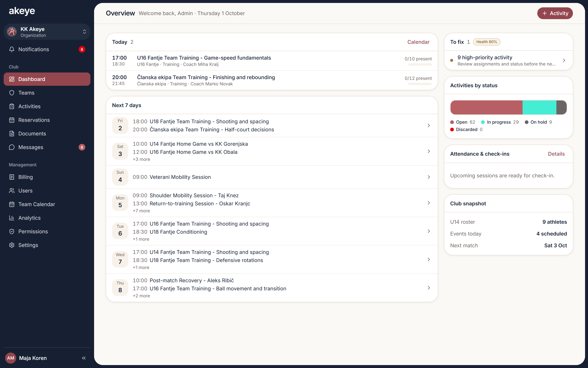The image size is (588, 368).
Task: Click the Users people icon
Action: click(x=12, y=191)
